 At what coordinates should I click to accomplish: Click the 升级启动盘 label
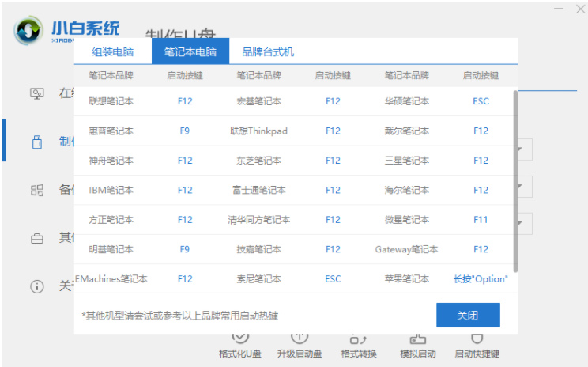pos(300,354)
